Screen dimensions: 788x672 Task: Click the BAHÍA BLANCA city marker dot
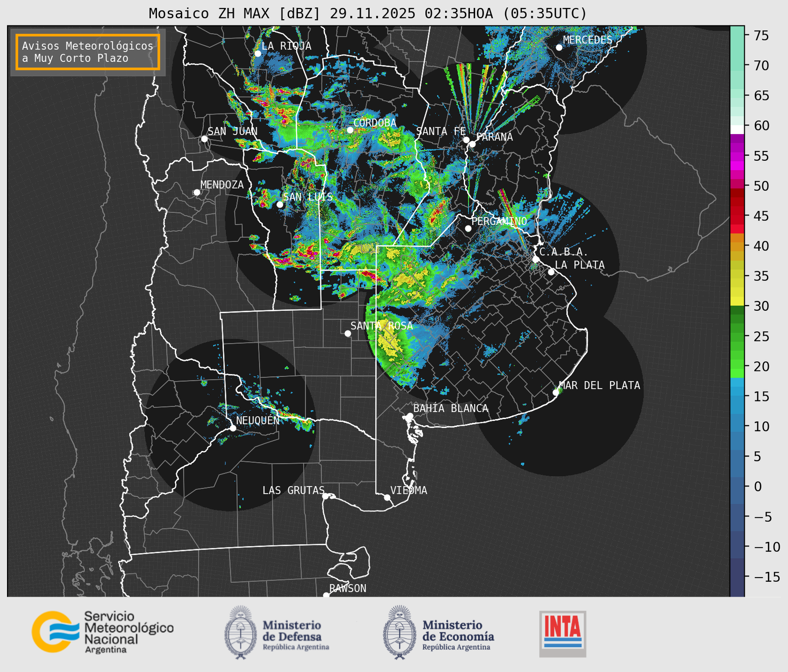pos(410,416)
